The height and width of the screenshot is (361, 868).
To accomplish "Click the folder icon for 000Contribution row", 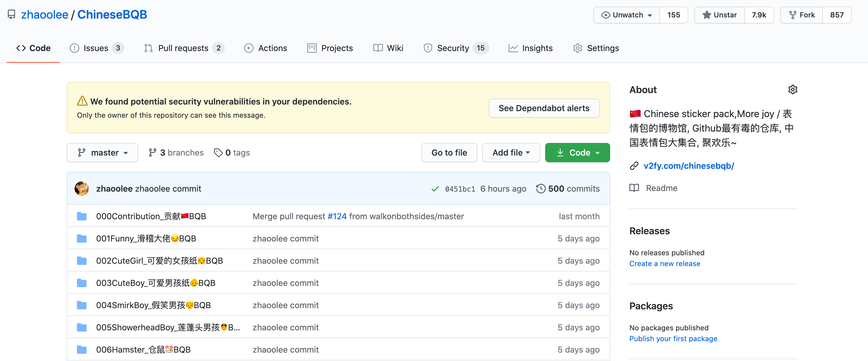I will tap(81, 216).
